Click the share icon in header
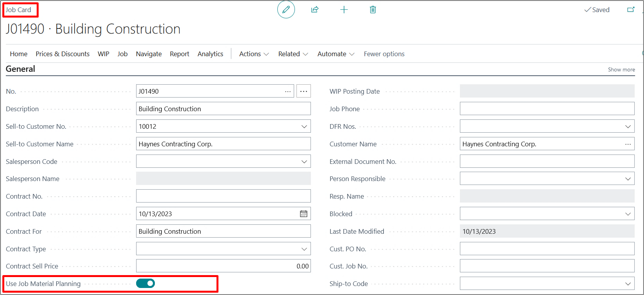 (315, 10)
